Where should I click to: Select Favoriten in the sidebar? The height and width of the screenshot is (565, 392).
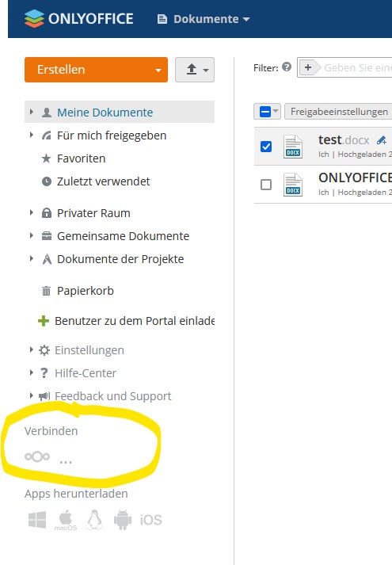click(81, 158)
